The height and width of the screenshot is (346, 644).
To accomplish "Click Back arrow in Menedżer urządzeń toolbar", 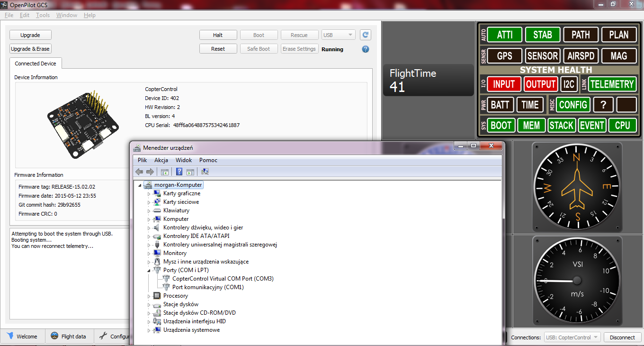I will point(139,172).
